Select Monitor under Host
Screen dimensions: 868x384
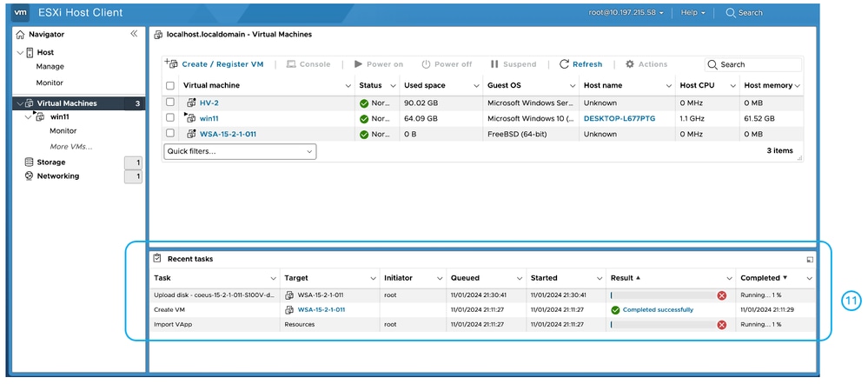[50, 83]
